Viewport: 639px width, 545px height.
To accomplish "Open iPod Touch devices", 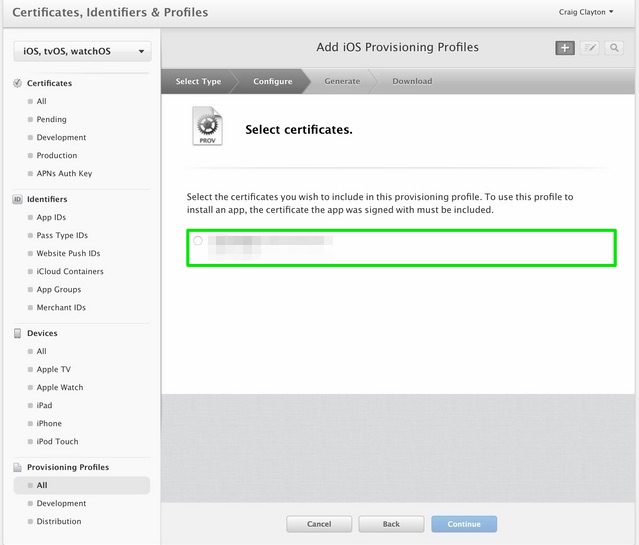I will (57, 441).
